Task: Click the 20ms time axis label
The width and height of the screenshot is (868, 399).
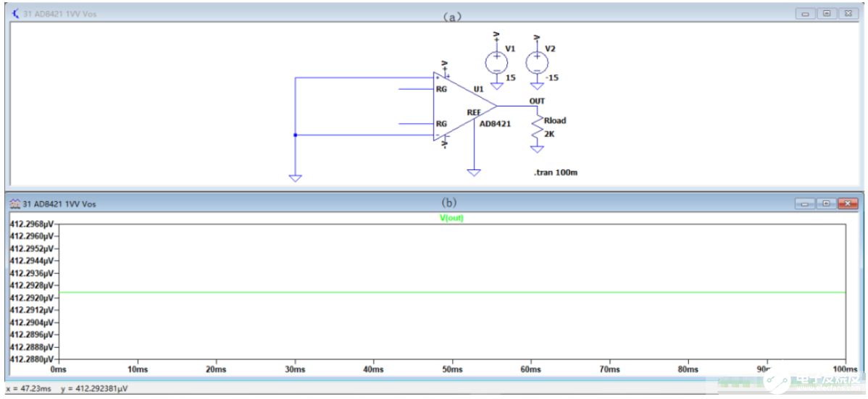Action: (x=216, y=369)
